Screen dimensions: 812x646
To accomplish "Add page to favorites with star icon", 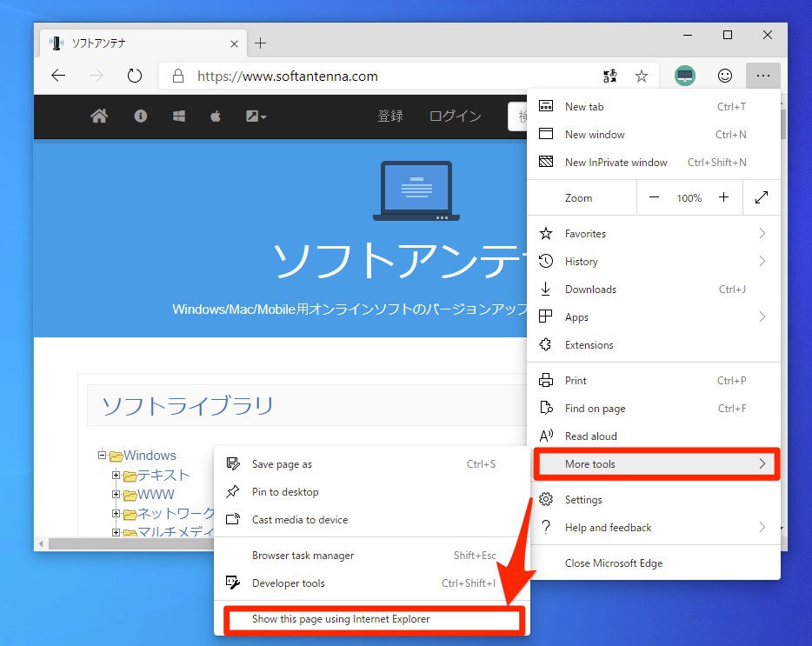I will [642, 76].
